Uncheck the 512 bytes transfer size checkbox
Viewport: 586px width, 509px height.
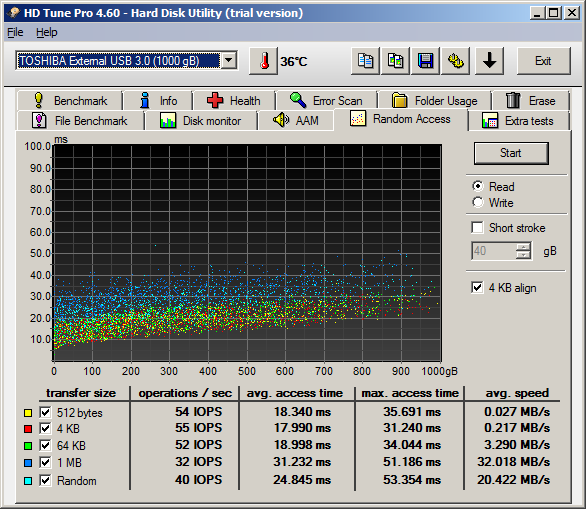pyautogui.click(x=45, y=412)
